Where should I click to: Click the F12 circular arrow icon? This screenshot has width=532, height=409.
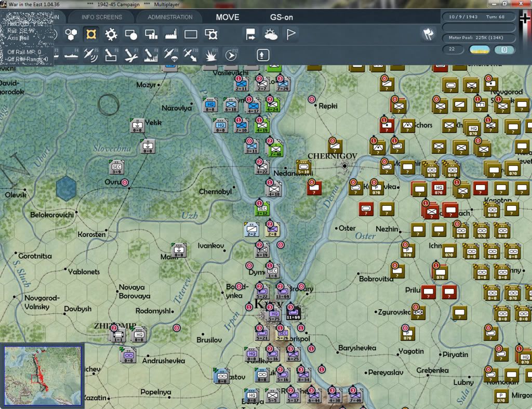coord(231,55)
